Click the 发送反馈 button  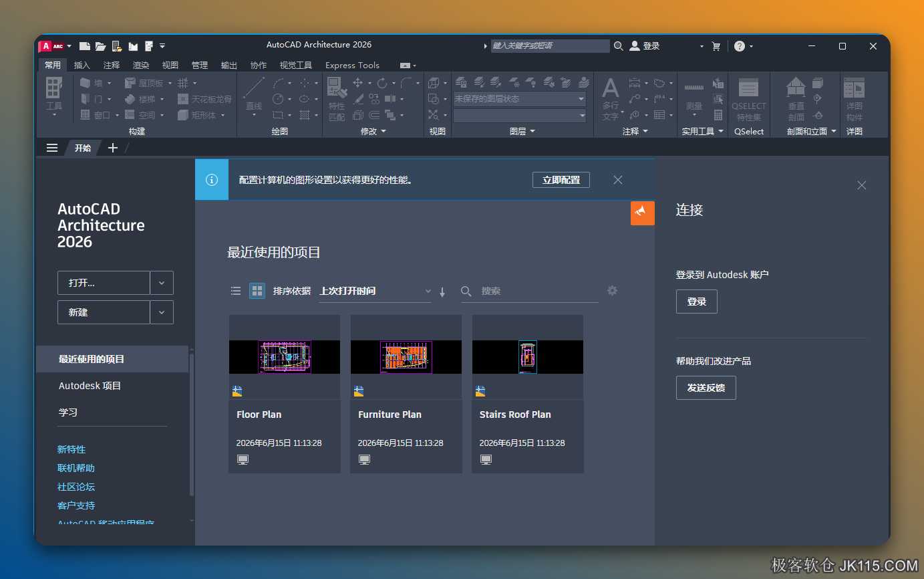(706, 388)
